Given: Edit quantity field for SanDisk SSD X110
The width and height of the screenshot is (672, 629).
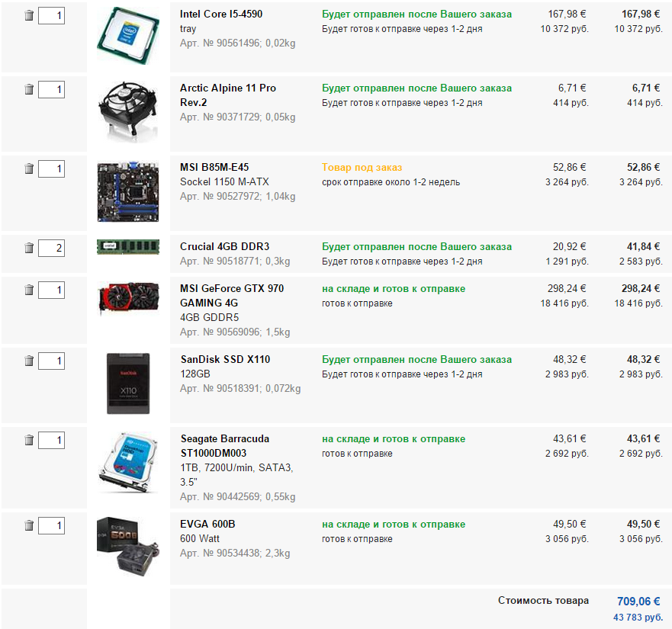Looking at the screenshot, I should [51, 361].
